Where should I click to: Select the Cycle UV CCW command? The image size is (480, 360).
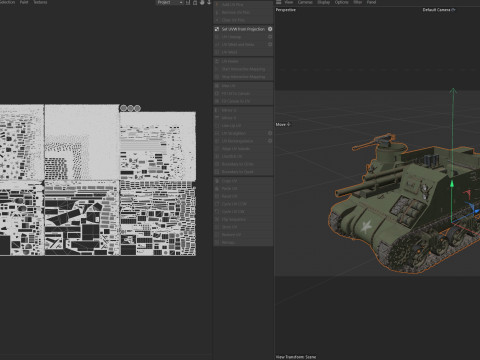243,204
